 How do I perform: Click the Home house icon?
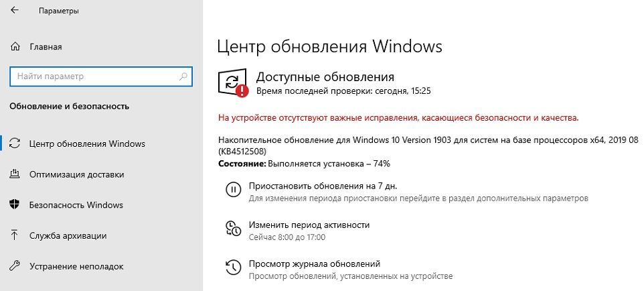point(15,47)
